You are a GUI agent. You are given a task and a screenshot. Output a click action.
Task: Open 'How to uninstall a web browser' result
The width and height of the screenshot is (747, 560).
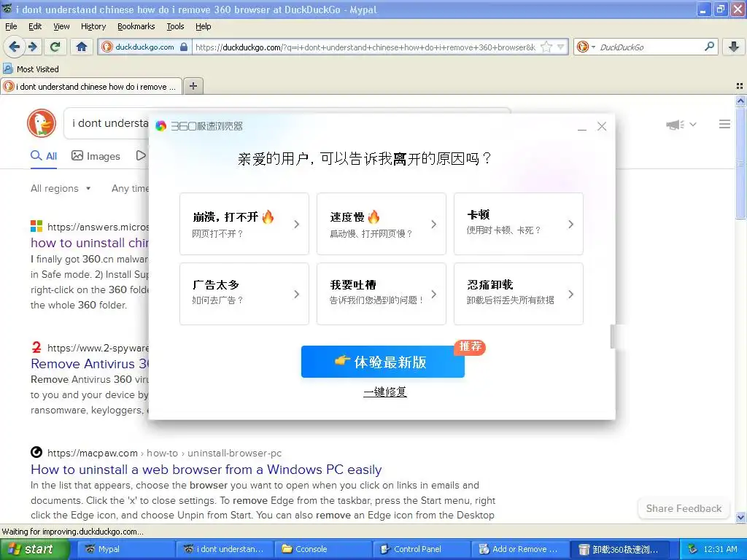tap(206, 470)
